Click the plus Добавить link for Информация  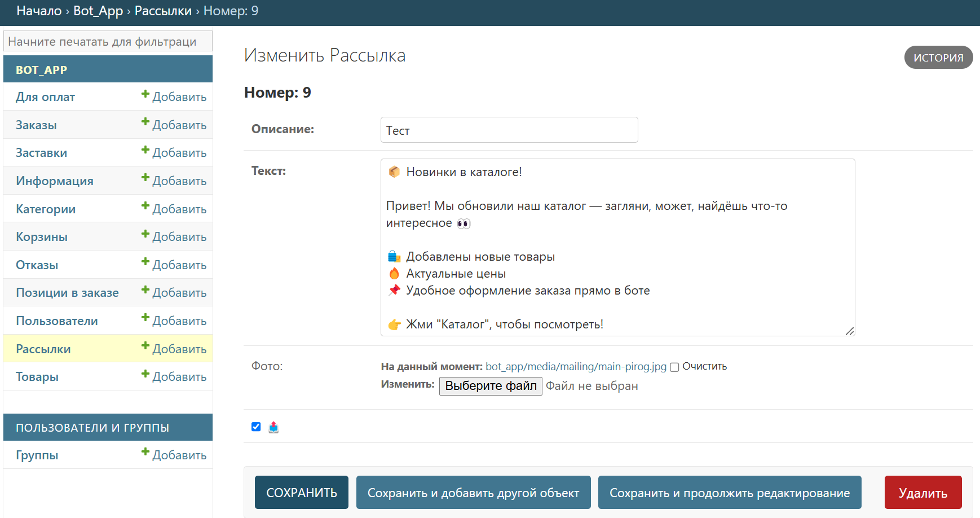(x=174, y=181)
